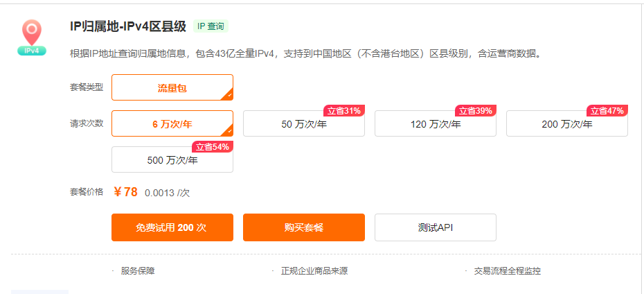Open the 测试API button
Screen dimensions: 644x294
click(435, 227)
